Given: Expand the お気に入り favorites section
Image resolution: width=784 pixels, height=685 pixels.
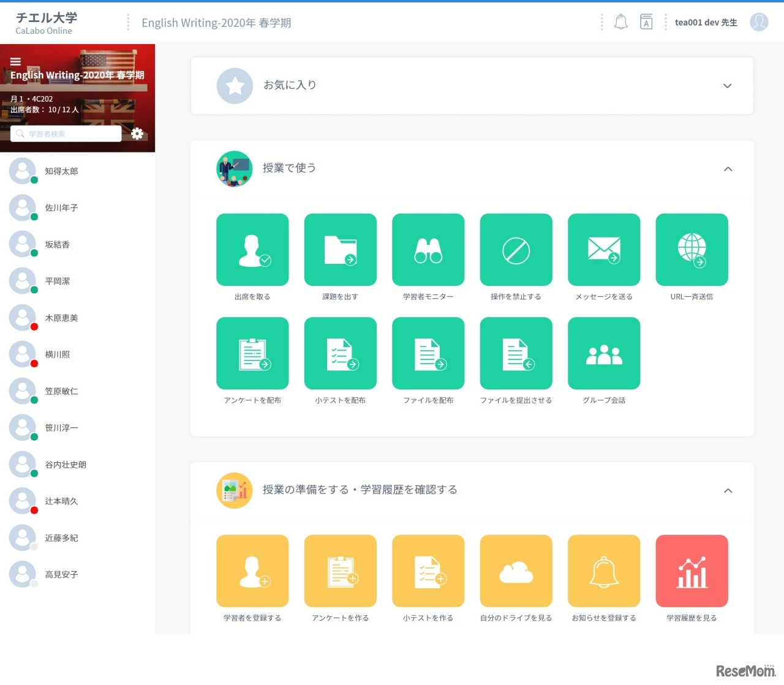Looking at the screenshot, I should (x=727, y=86).
